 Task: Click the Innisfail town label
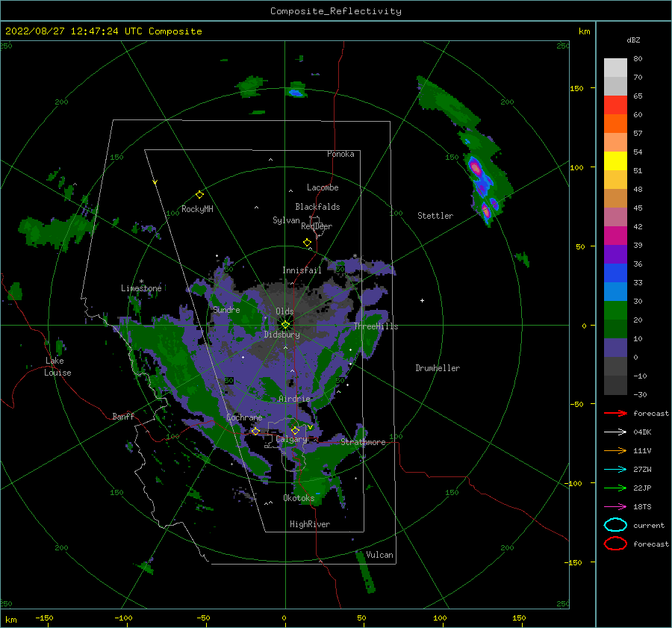tap(302, 270)
